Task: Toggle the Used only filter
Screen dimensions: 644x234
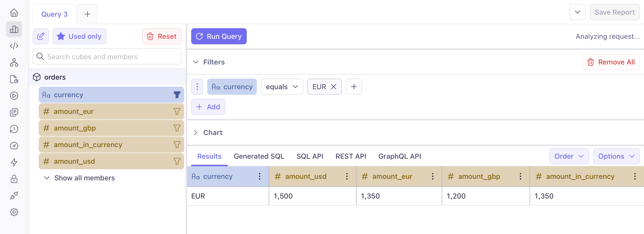Action: 79,36
